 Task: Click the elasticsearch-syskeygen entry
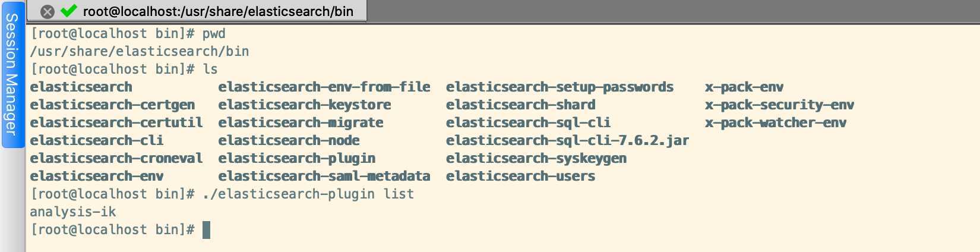(x=536, y=159)
